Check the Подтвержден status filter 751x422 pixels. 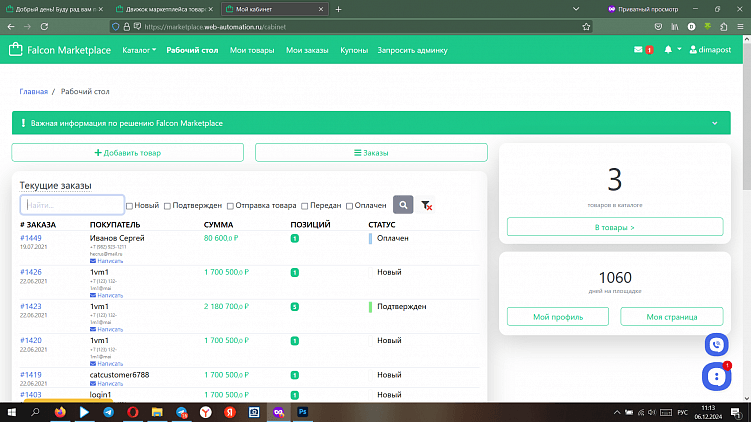(167, 206)
